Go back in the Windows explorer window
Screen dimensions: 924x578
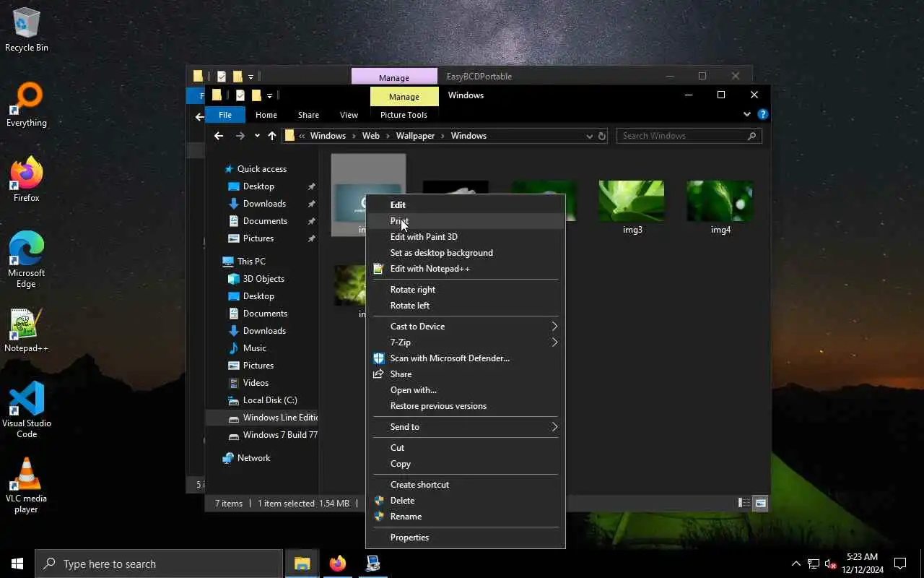[219, 136]
